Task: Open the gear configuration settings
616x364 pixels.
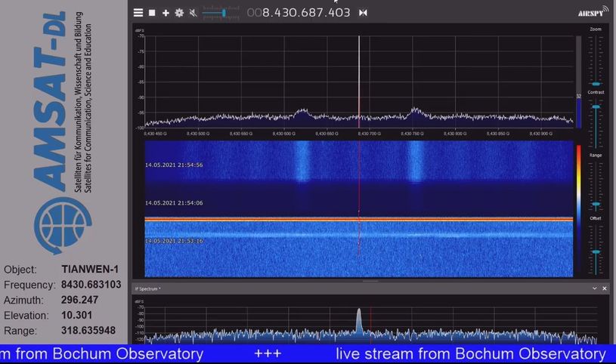Action: pos(179,13)
